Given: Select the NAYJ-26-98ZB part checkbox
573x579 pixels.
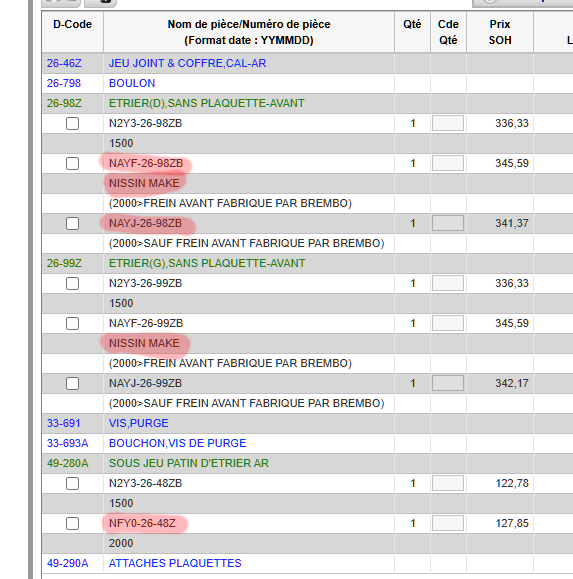Looking at the screenshot, I should pos(72,223).
